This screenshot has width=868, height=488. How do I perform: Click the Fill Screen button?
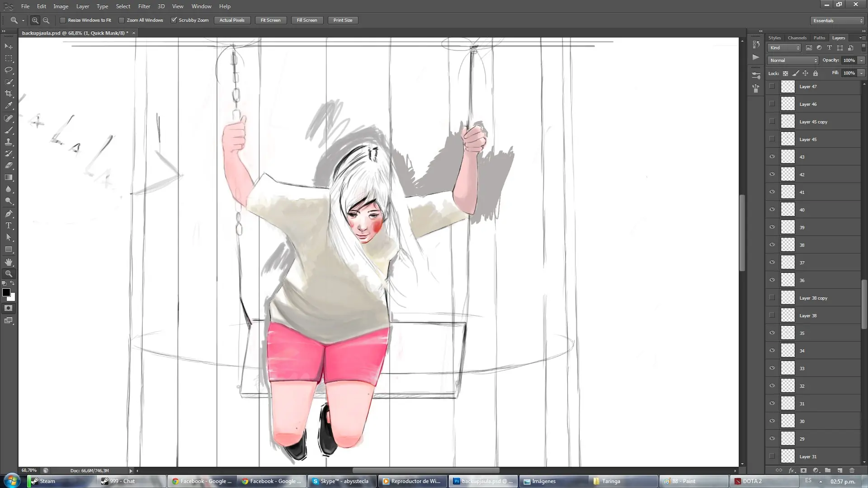pos(307,20)
